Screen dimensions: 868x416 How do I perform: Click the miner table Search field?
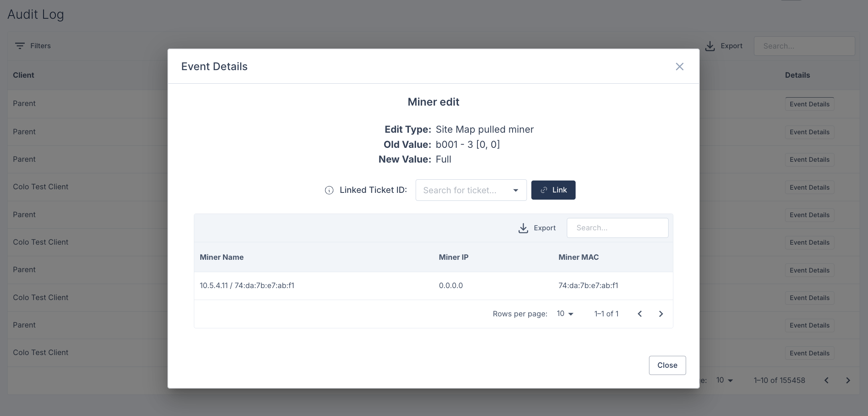pos(617,228)
